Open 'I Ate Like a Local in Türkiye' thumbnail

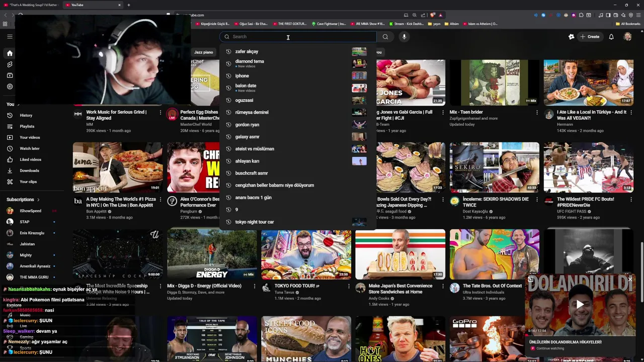pos(588,82)
